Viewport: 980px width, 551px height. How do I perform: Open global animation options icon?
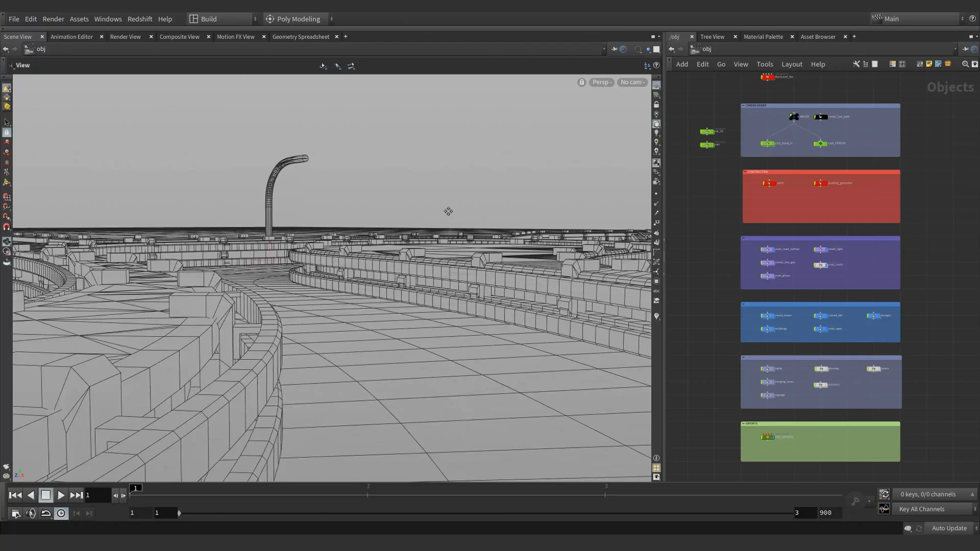(15, 513)
